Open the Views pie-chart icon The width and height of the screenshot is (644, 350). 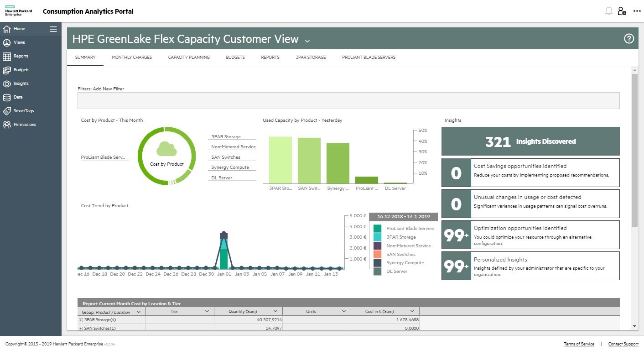pyautogui.click(x=7, y=43)
